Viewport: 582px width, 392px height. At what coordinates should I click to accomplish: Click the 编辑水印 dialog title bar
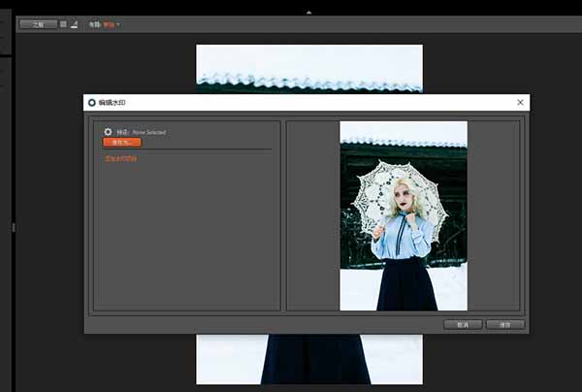pyautogui.click(x=291, y=102)
